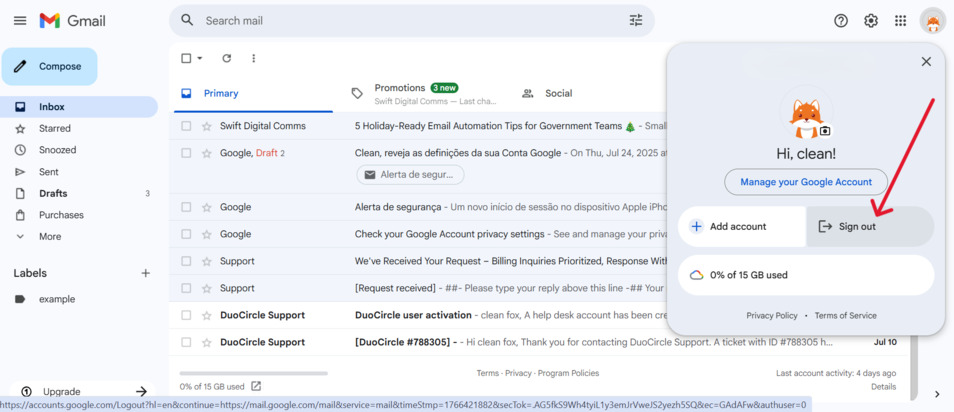
Task: Open the select dropdown arrow
Action: click(x=200, y=58)
